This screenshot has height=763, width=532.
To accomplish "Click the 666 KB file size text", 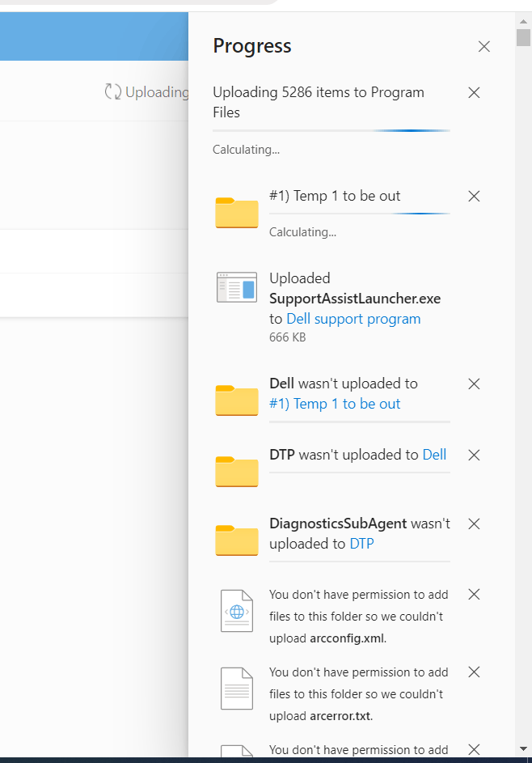I will pos(287,337).
